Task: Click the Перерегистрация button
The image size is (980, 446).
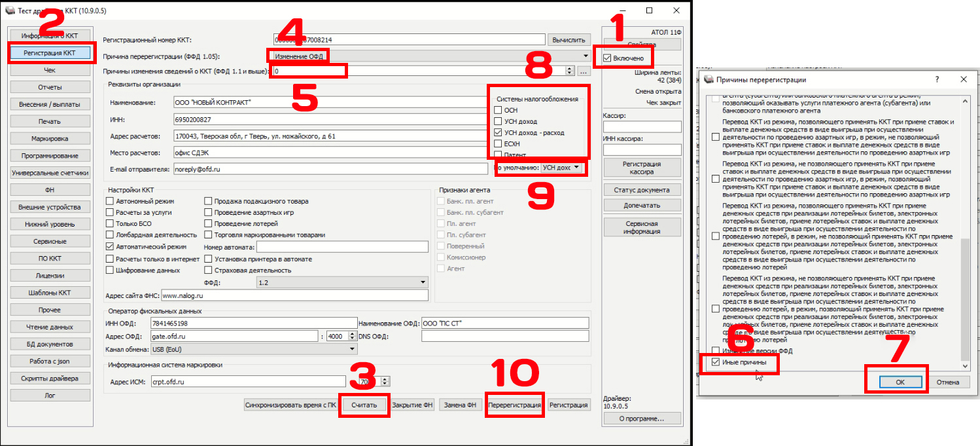Action: point(515,405)
